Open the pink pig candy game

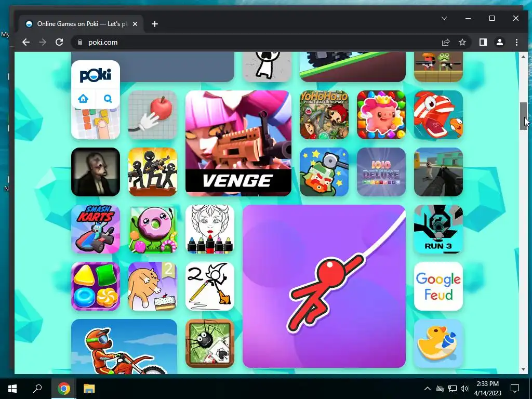point(381,115)
